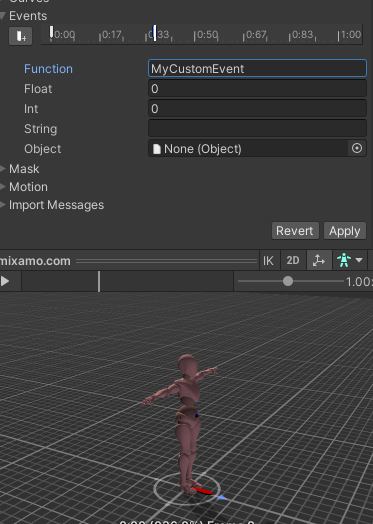
Task: Toggle 2D preview mode
Action: (x=293, y=260)
